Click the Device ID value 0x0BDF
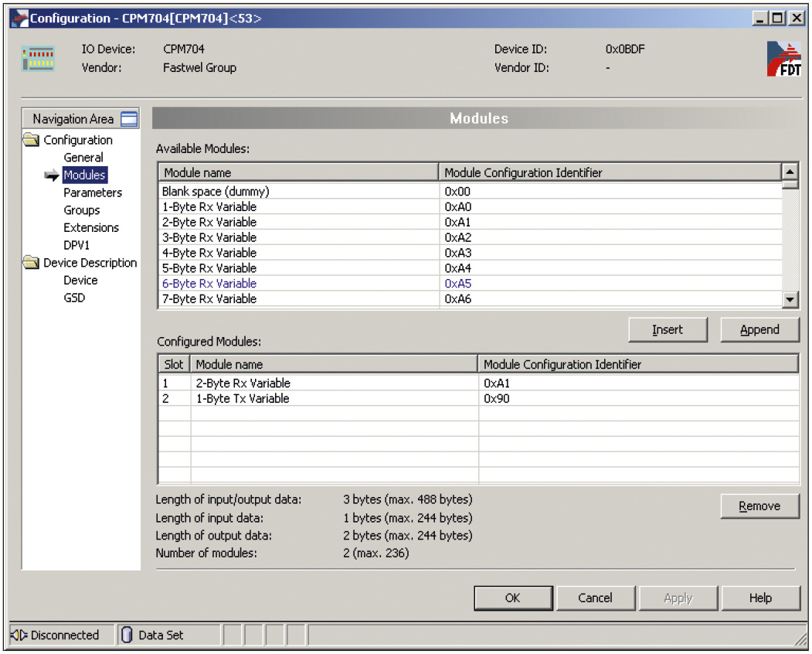The width and height of the screenshot is (812, 654). click(625, 49)
